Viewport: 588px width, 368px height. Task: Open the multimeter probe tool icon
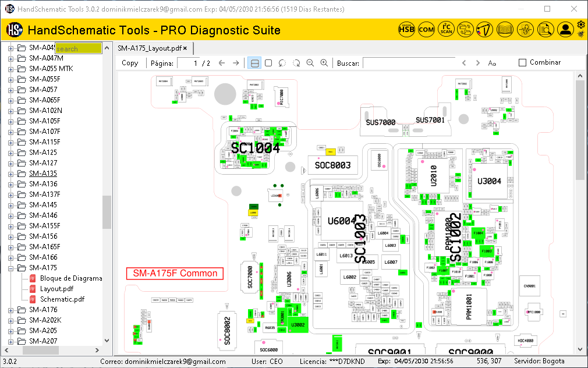pos(484,29)
